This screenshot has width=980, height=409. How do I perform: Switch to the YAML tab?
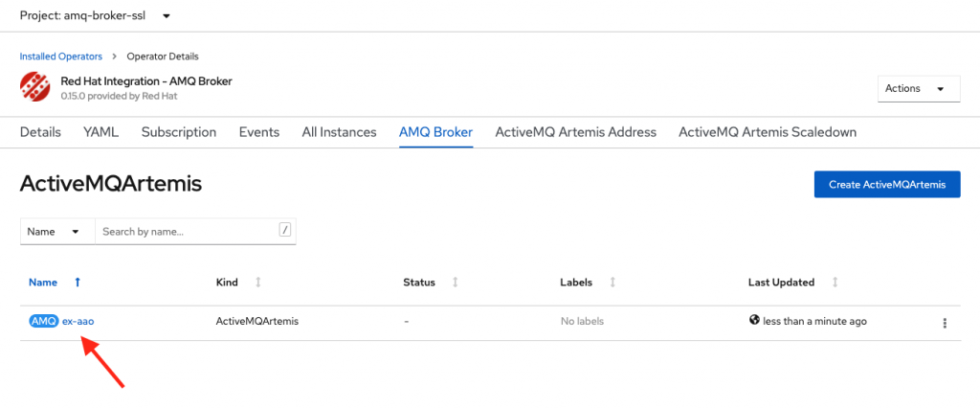pyautogui.click(x=101, y=132)
